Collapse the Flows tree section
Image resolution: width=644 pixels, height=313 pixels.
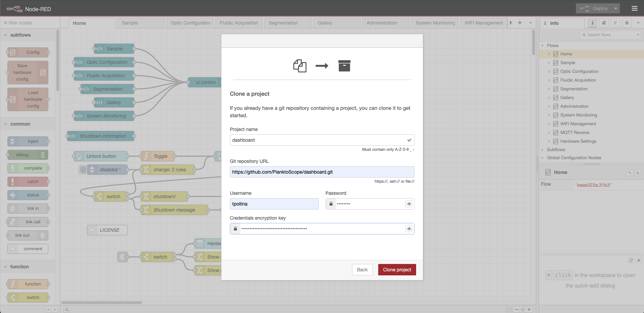(543, 45)
